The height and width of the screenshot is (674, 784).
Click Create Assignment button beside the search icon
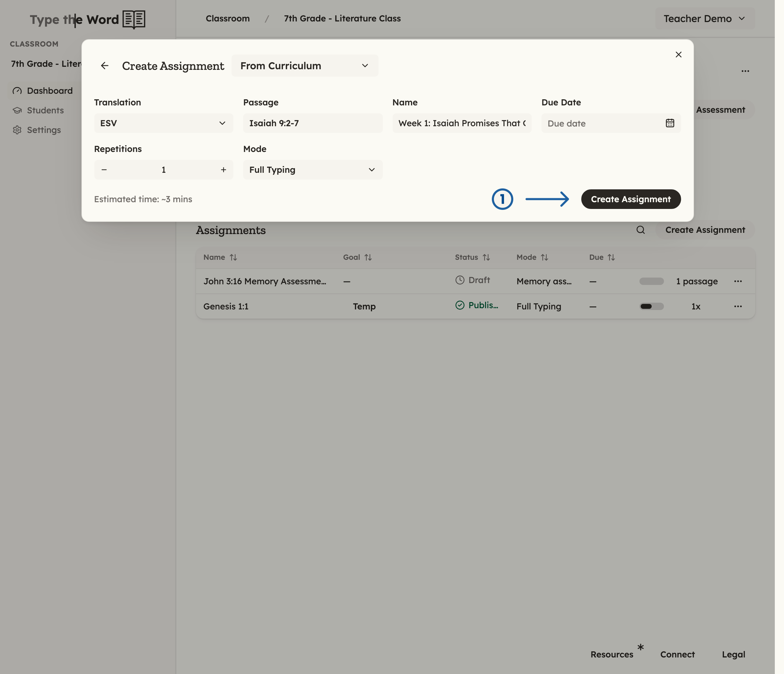tap(705, 230)
